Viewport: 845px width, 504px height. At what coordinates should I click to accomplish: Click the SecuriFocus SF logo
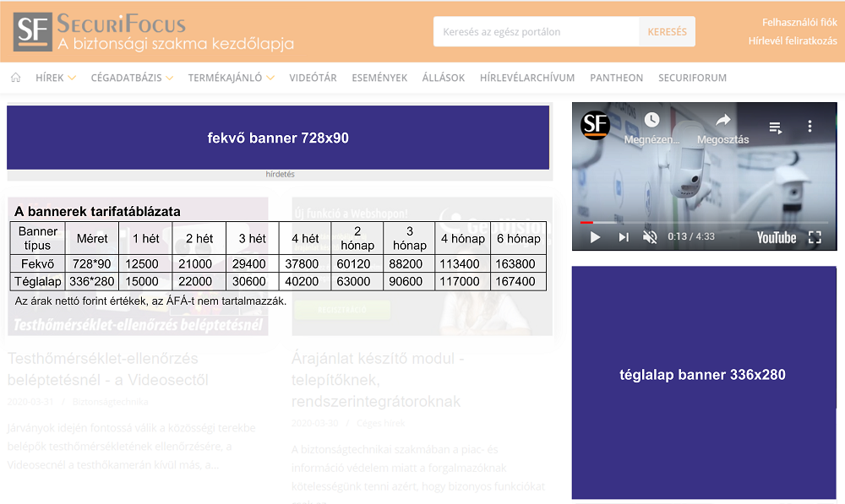click(x=33, y=32)
